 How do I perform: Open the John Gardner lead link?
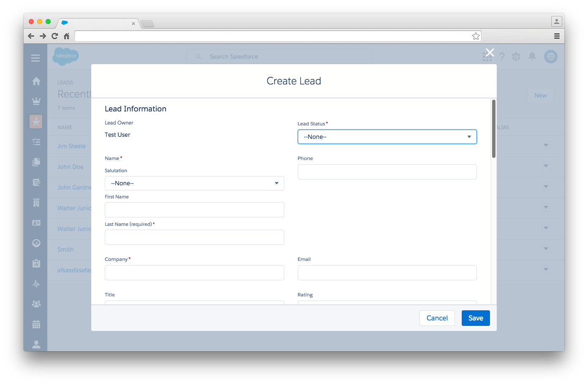74,187
